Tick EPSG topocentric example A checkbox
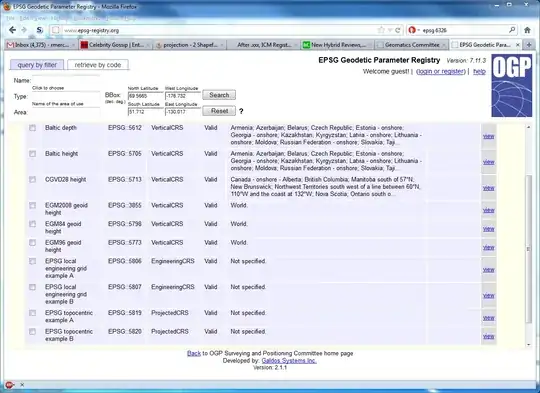This screenshot has height=393, width=540. click(32, 313)
